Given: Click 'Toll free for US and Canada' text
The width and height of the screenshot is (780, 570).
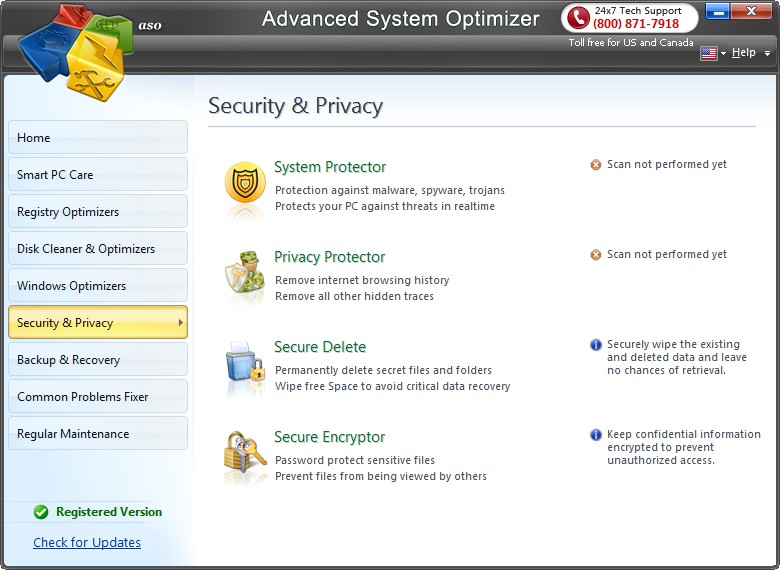Looking at the screenshot, I should [631, 43].
